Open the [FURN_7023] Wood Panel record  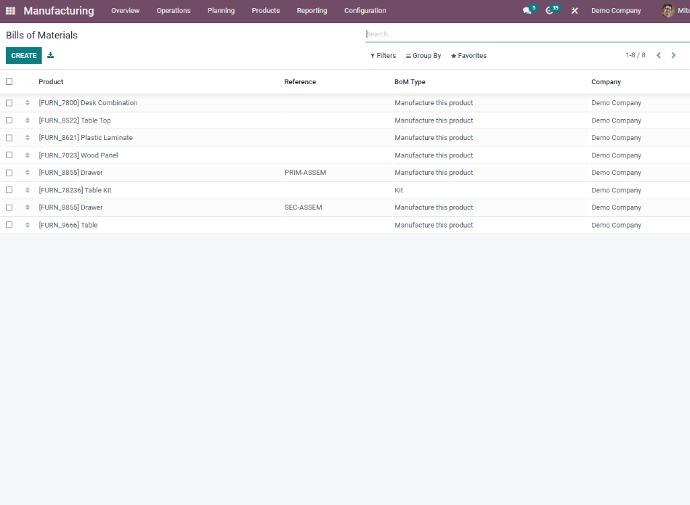tap(78, 155)
